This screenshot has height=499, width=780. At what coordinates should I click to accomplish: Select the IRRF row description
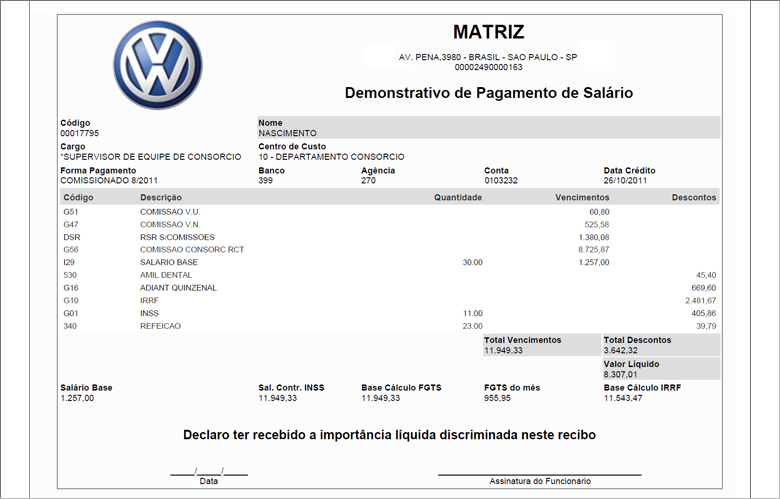[149, 300]
